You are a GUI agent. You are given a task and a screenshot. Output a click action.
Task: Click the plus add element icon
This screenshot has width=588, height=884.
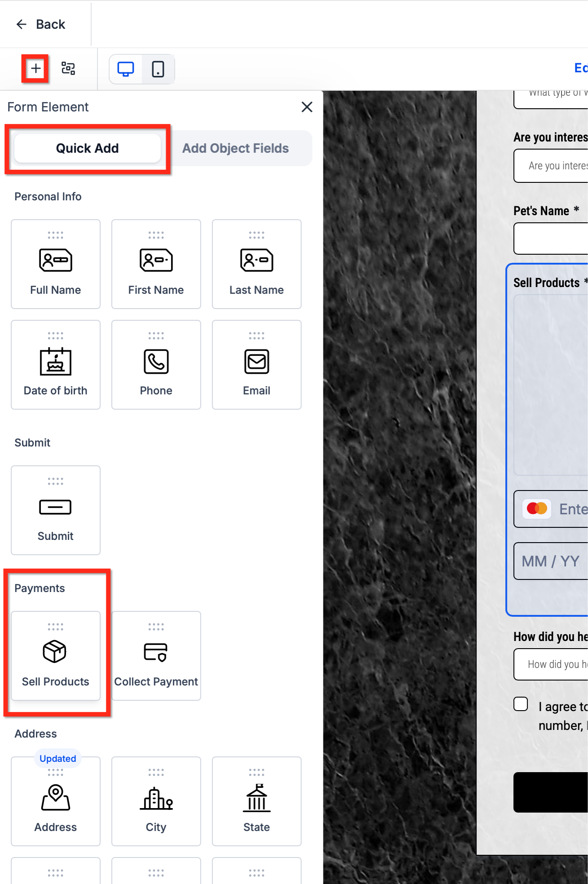click(x=35, y=69)
